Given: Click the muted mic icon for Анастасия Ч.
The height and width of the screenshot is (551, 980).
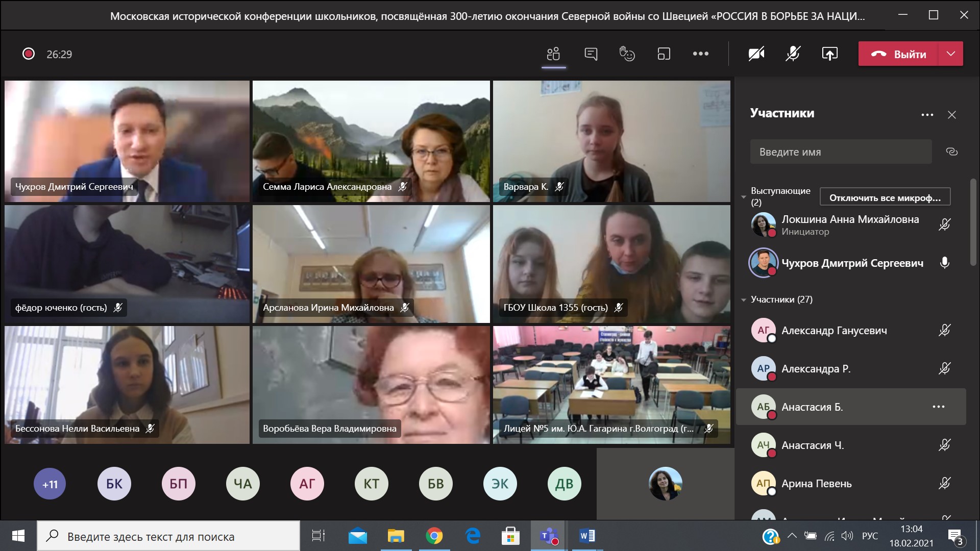Looking at the screenshot, I should tap(945, 445).
